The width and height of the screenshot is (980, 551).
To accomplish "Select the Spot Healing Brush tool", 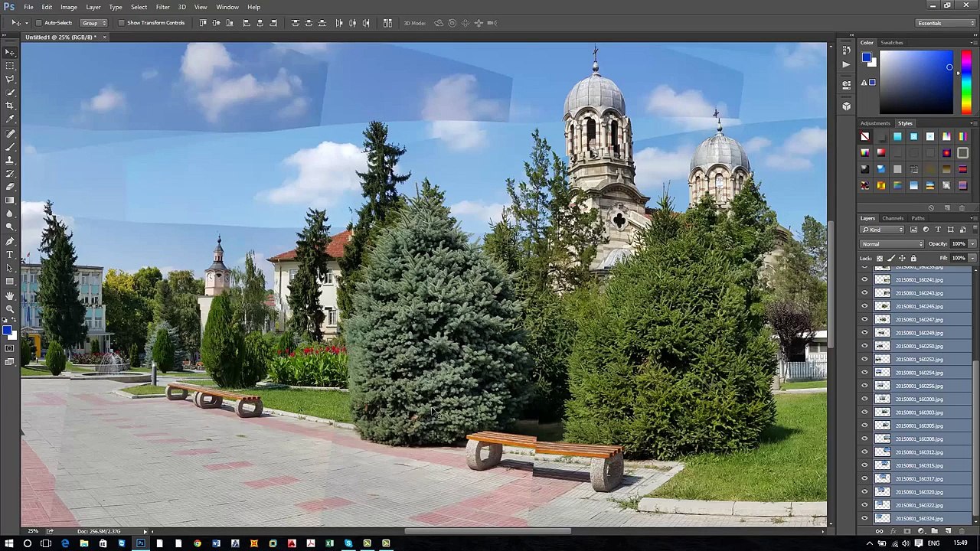I will pyautogui.click(x=10, y=133).
